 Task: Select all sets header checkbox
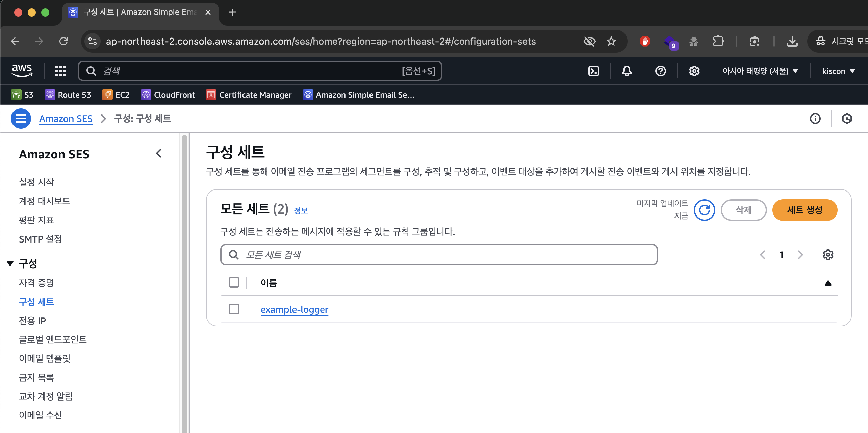coord(234,282)
